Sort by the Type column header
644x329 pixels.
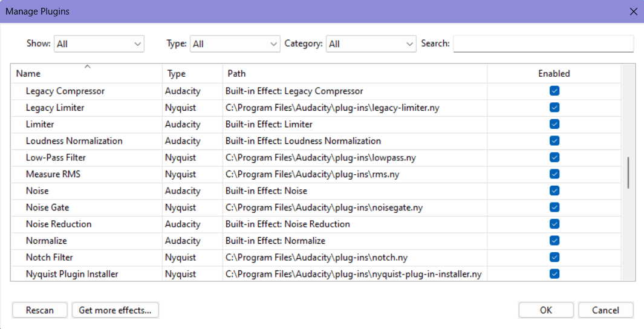click(x=192, y=74)
